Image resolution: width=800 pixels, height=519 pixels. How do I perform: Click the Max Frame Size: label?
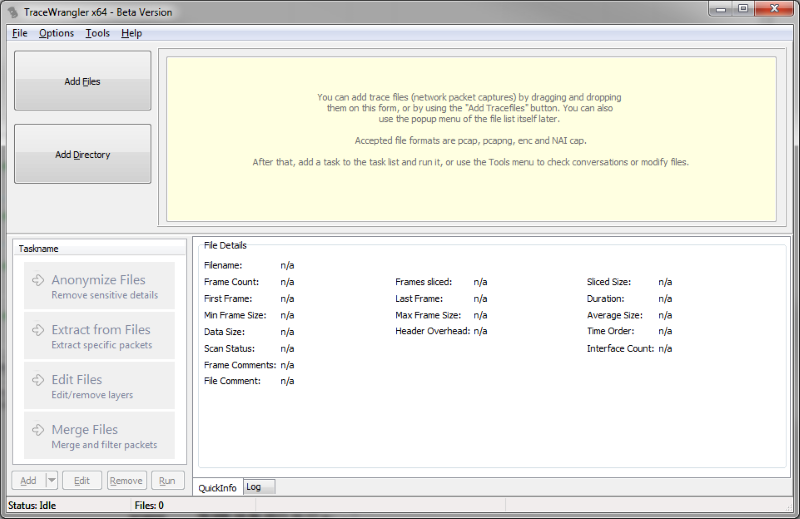[x=428, y=315]
